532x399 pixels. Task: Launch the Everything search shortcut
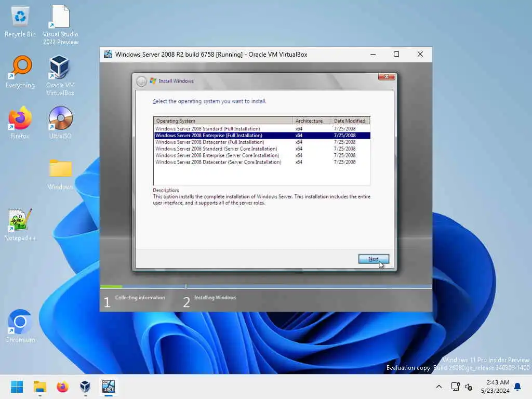(20, 72)
